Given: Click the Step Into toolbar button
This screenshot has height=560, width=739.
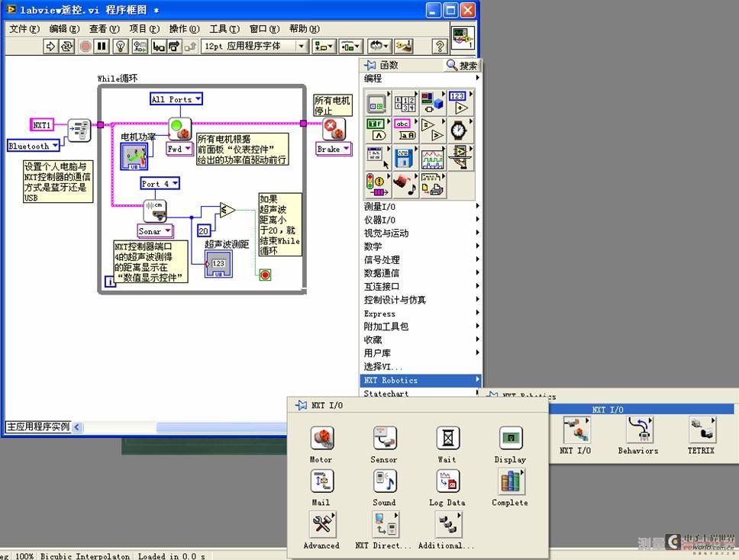Looking at the screenshot, I should (159, 46).
